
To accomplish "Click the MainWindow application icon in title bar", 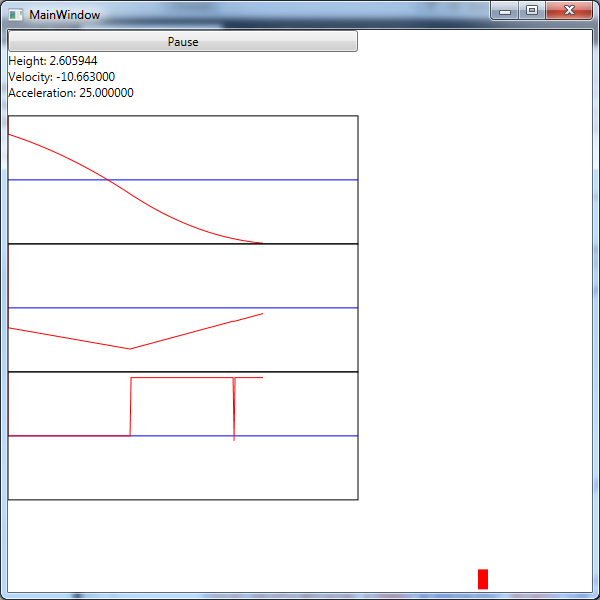I will tap(16, 14).
